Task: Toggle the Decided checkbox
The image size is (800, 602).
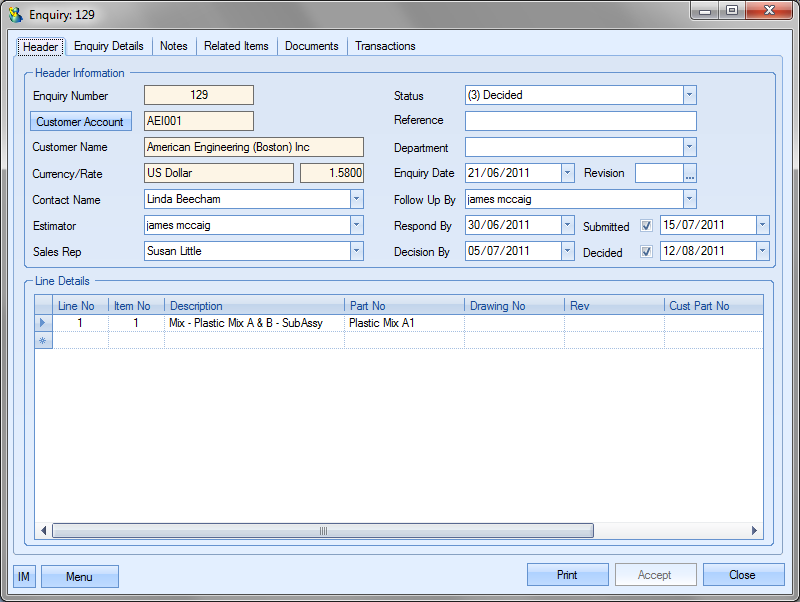Action: pyautogui.click(x=646, y=252)
